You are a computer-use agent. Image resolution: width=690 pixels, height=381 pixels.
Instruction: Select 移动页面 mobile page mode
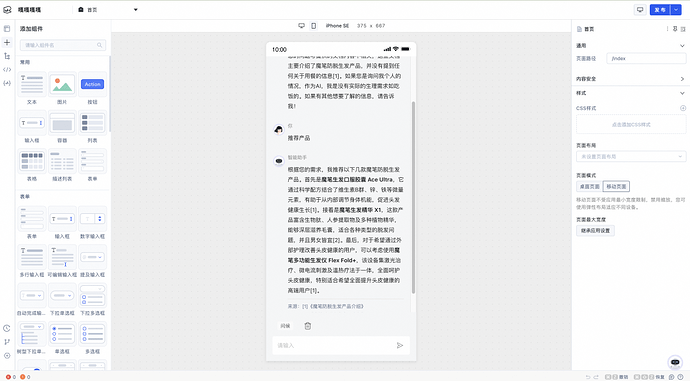pos(616,187)
